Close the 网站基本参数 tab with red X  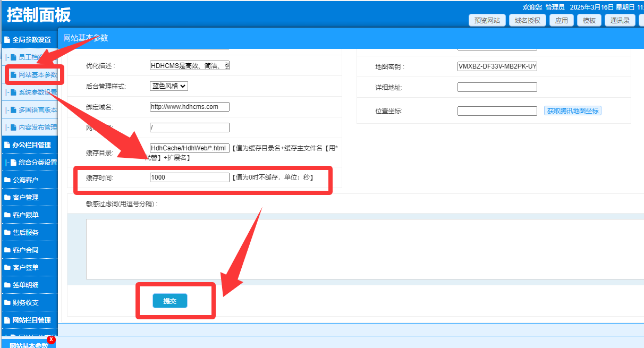pos(51,339)
